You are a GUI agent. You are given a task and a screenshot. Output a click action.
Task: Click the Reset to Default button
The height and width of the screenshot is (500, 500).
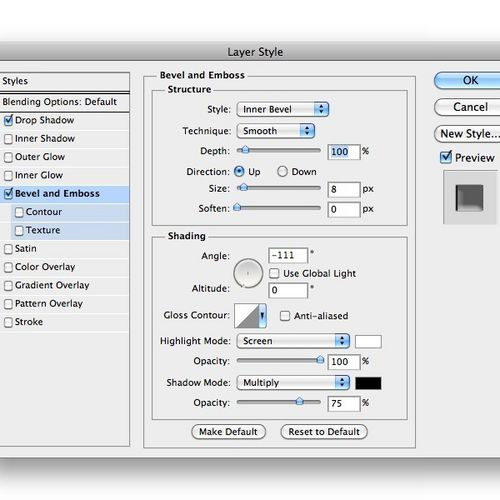coord(324,432)
